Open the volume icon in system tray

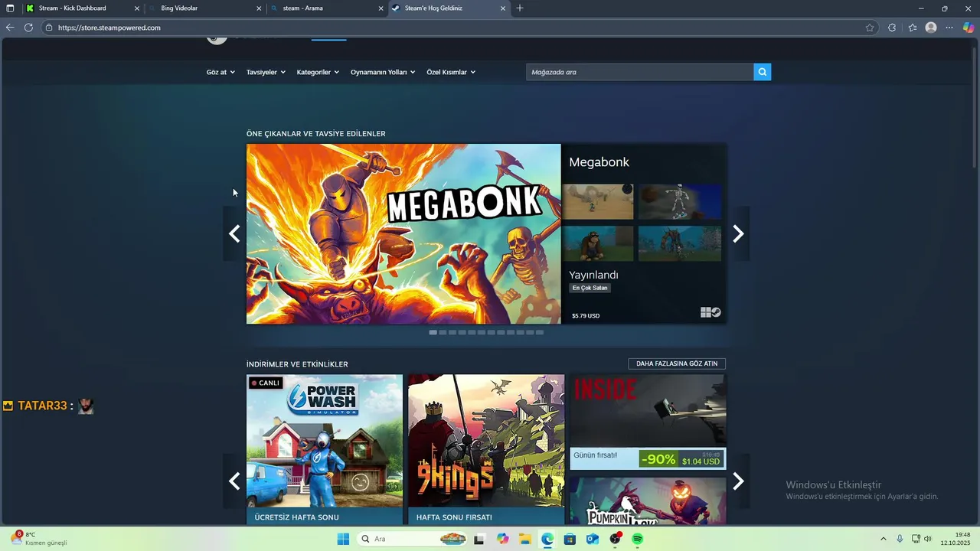point(928,539)
